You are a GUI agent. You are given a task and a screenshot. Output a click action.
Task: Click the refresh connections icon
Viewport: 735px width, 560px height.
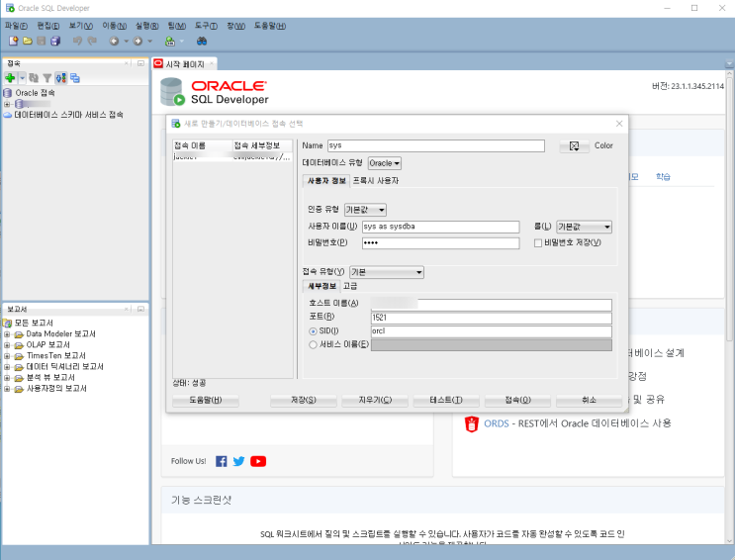pyautogui.click(x=34, y=78)
